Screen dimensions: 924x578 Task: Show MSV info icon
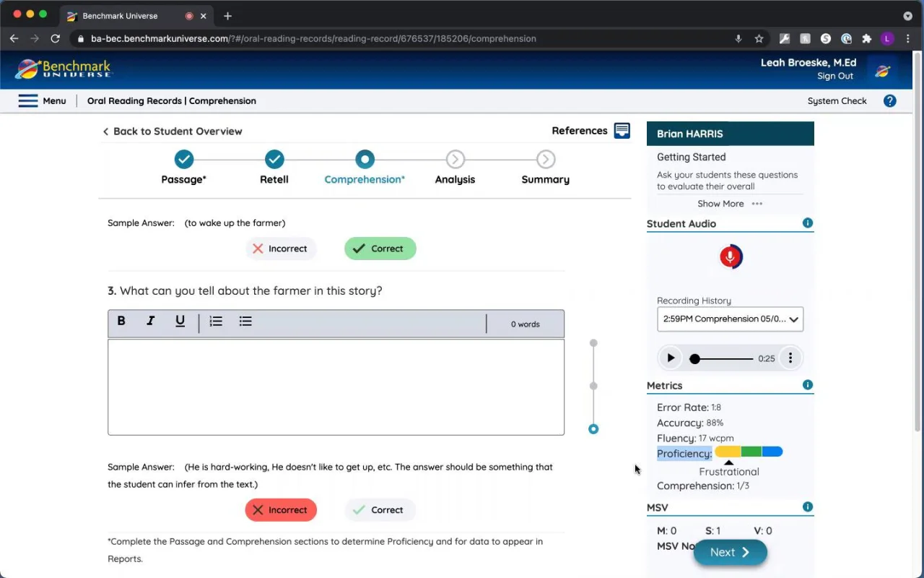[x=808, y=507]
